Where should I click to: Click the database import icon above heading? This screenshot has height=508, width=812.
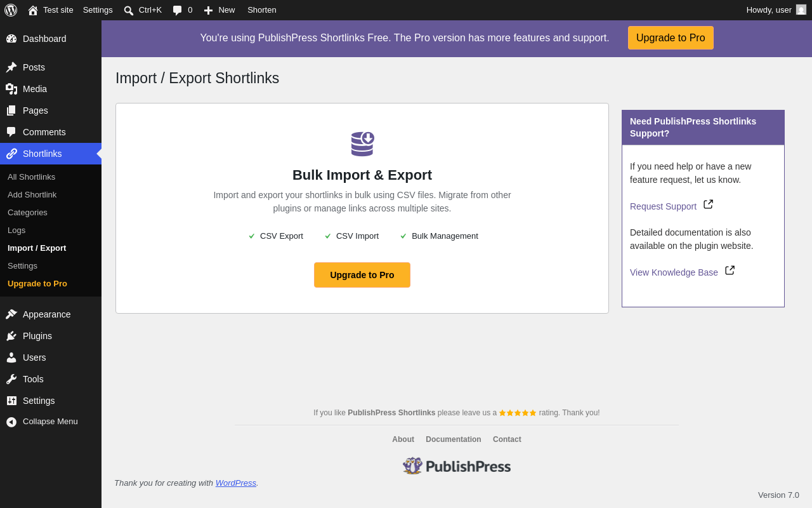[x=362, y=144]
